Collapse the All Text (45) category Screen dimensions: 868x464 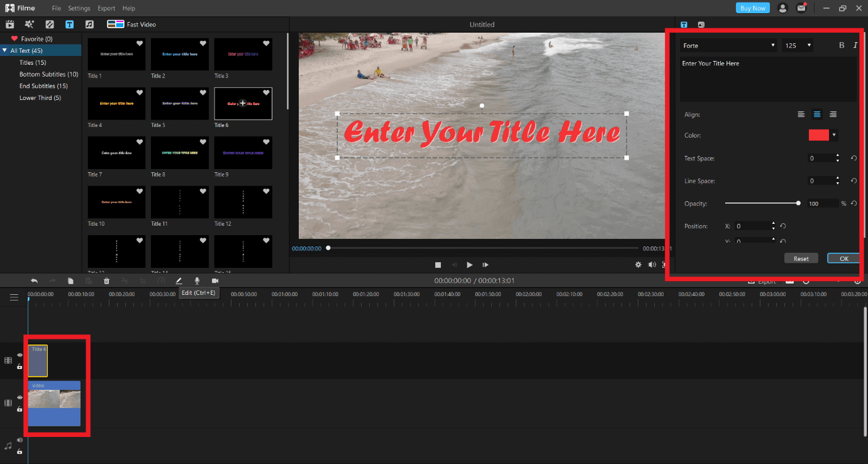[5, 50]
